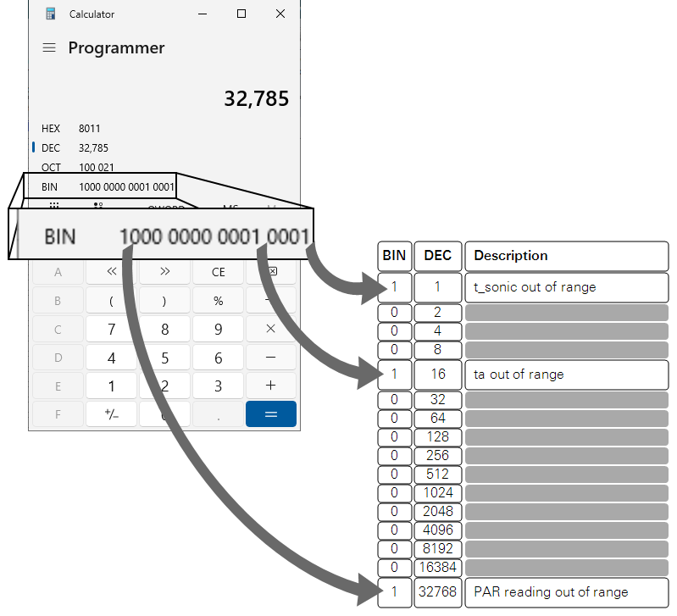677x616 pixels.
Task: Click the CE clear entry button
Action: [x=218, y=272]
